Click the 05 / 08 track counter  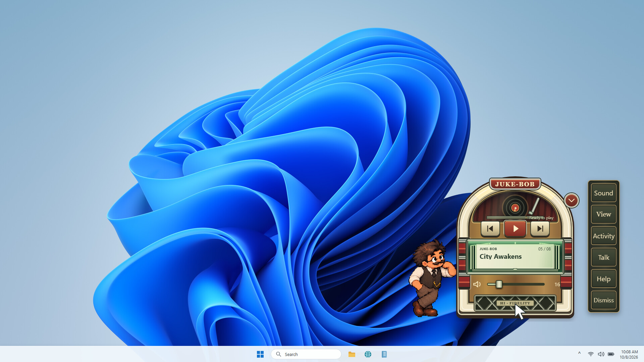coord(544,249)
